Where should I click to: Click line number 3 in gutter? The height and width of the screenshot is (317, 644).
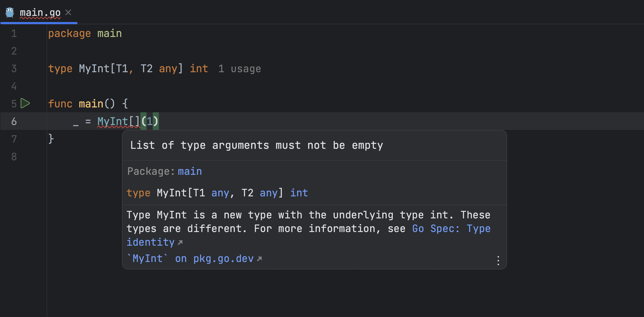[x=14, y=69]
